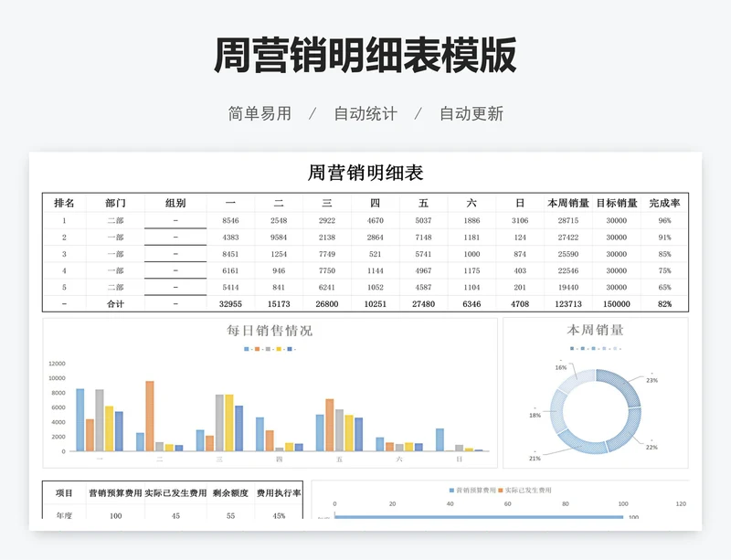The width and height of the screenshot is (731, 560).
Task: Select the 目标销量 column header
Action: pos(617,203)
